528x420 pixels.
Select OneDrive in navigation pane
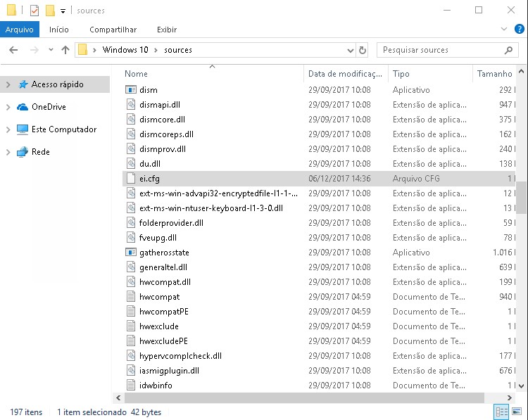(x=49, y=107)
